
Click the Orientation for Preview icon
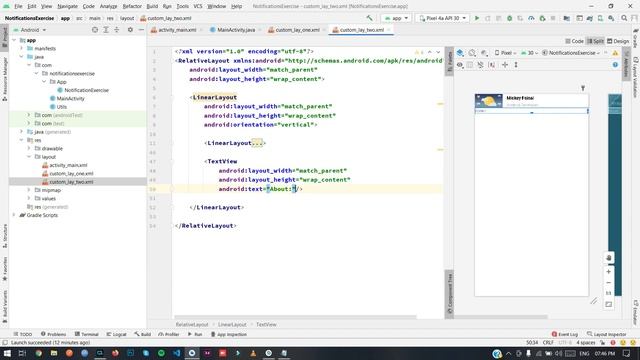(x=472, y=53)
